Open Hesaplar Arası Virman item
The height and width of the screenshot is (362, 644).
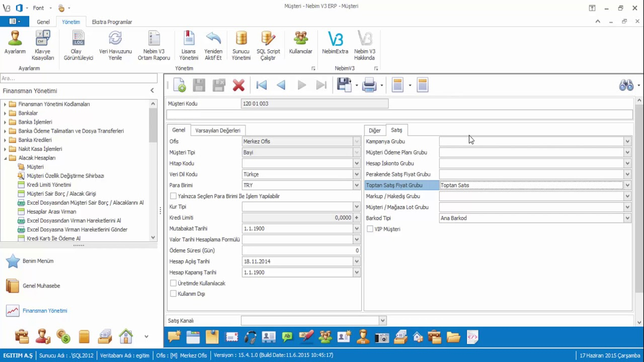pyautogui.click(x=51, y=212)
